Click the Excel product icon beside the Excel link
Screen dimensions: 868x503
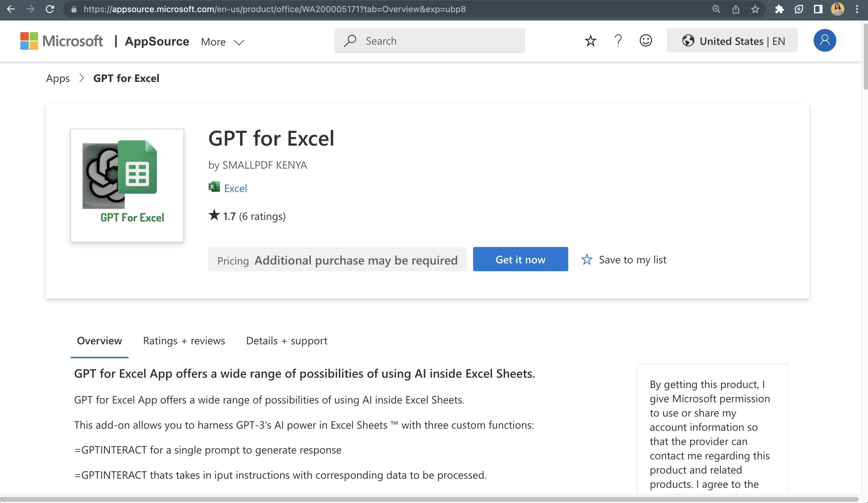tap(214, 187)
